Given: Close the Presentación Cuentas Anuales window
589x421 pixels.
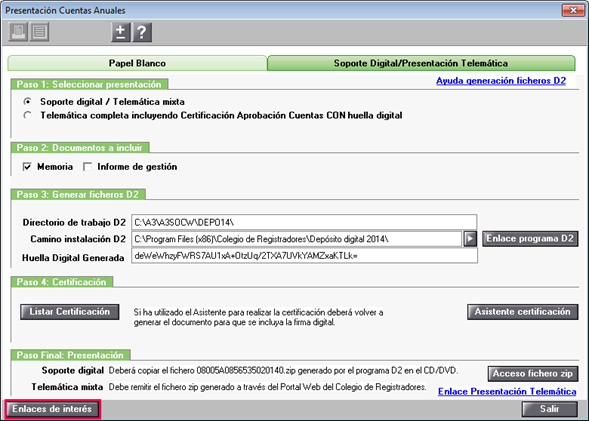Looking at the screenshot, I should point(573,10).
